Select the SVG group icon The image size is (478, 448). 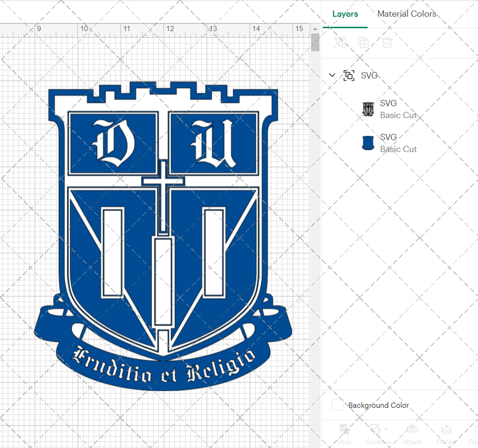pos(349,76)
